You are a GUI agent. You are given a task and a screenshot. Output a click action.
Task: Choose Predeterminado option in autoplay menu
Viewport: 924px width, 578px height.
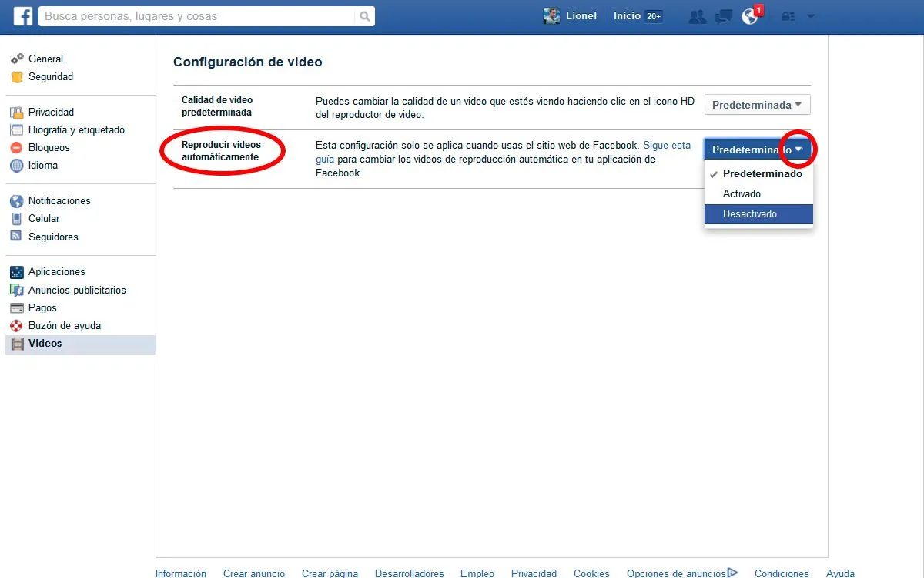(x=758, y=173)
